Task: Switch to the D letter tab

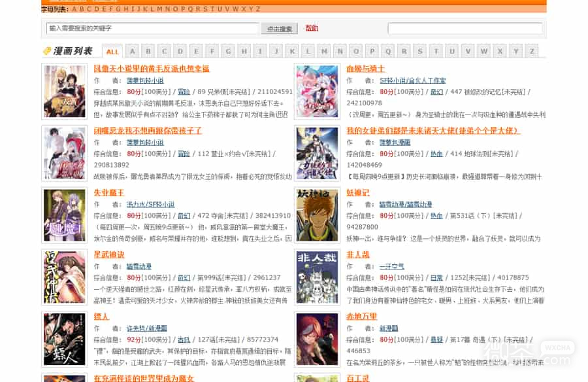Action: coord(180,51)
